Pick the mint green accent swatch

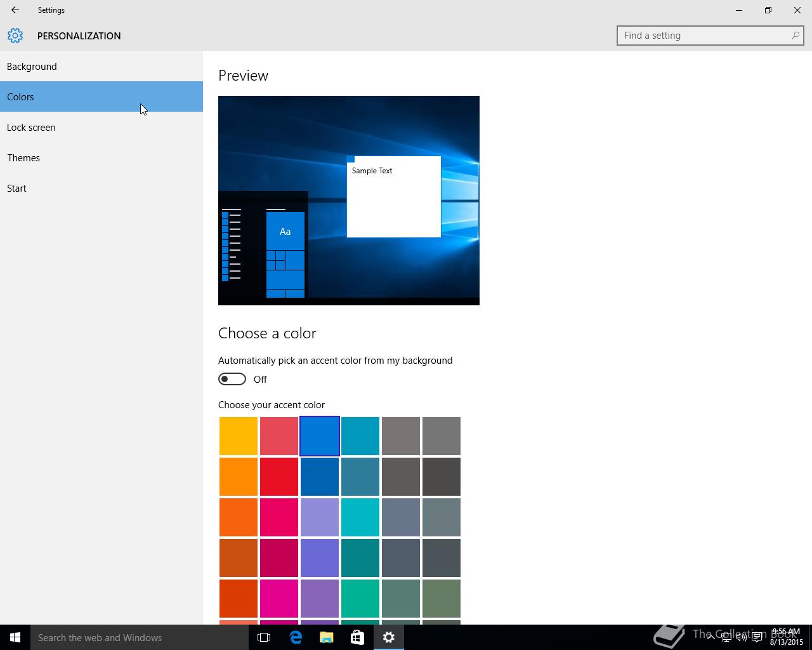(x=360, y=599)
